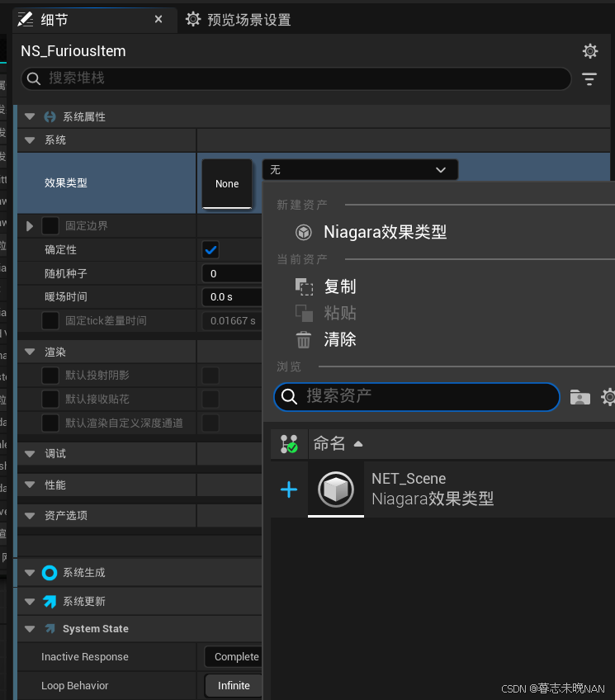Image resolution: width=615 pixels, height=700 pixels.
Task: Toggle the 默认接收贴花 value checkbox
Action: tap(211, 399)
